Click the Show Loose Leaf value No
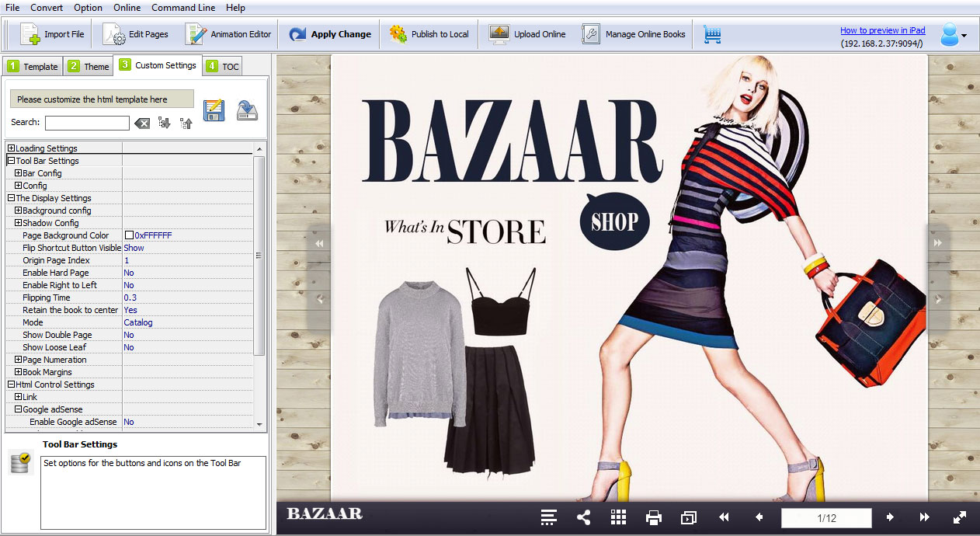This screenshot has height=536, width=980. pyautogui.click(x=129, y=347)
